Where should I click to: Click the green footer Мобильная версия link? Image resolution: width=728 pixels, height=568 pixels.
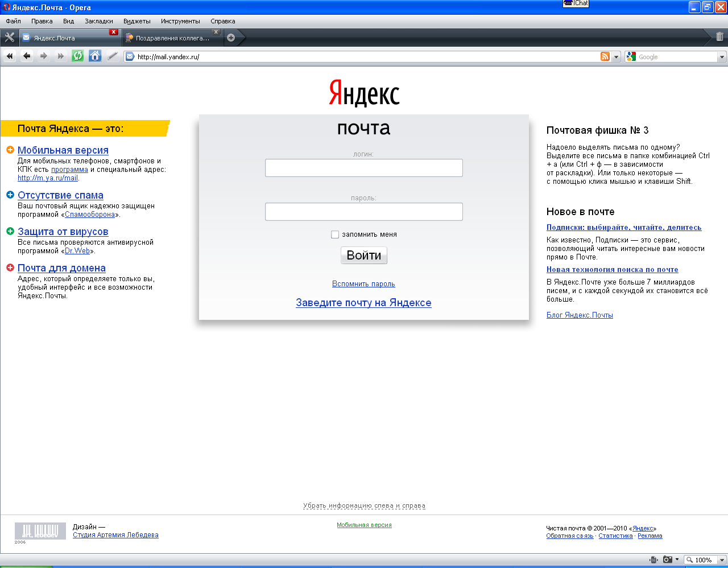tap(364, 525)
